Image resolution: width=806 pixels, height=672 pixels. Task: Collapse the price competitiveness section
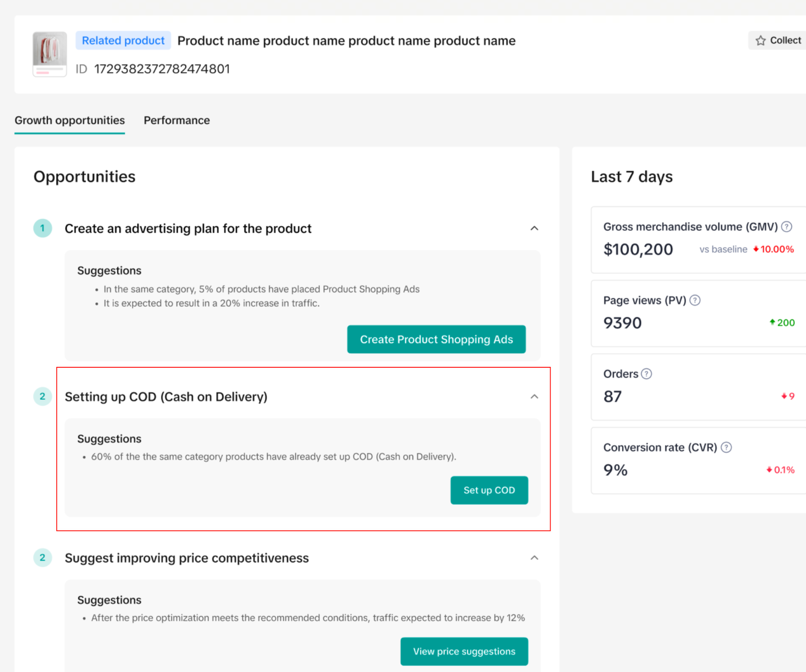534,558
